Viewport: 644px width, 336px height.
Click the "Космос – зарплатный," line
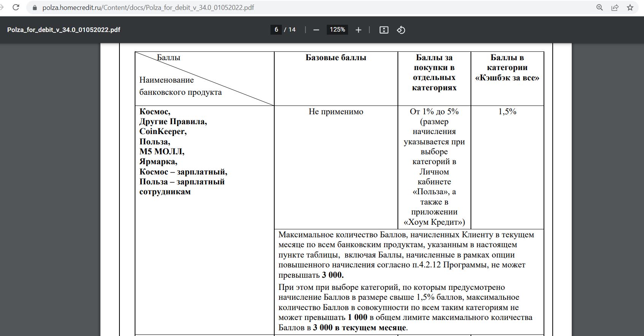183,172
